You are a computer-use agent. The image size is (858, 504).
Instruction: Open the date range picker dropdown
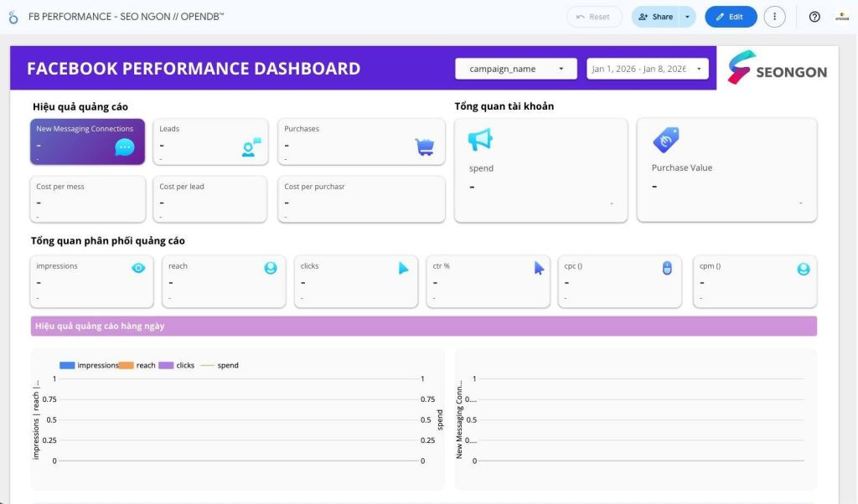pos(647,69)
